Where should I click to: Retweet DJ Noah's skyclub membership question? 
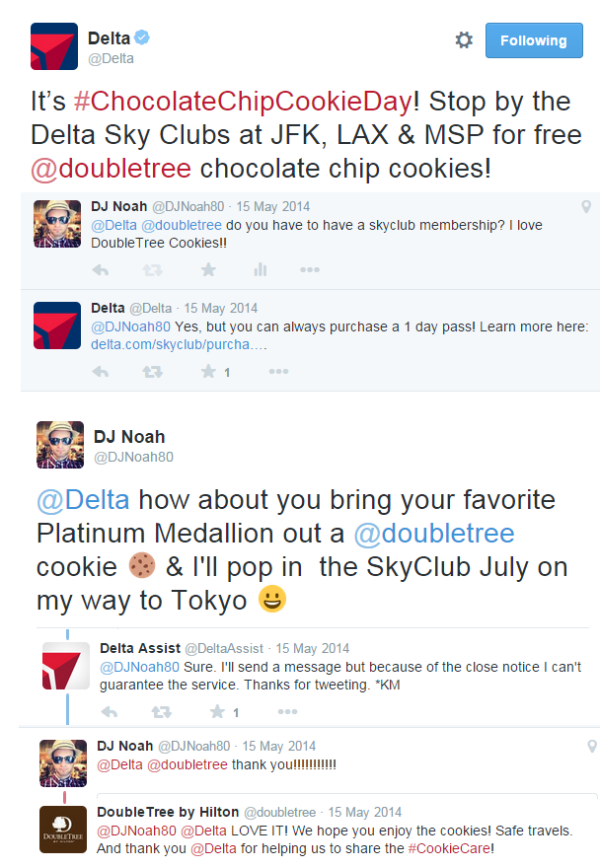(x=152, y=269)
